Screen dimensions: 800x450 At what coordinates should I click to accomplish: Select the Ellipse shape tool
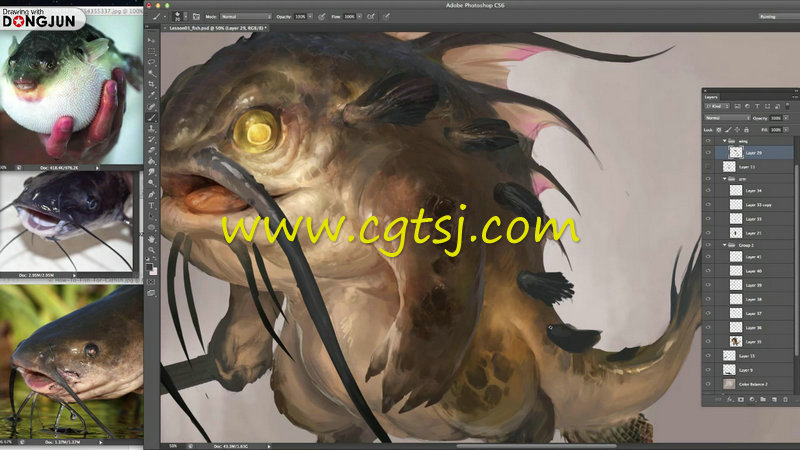(152, 228)
